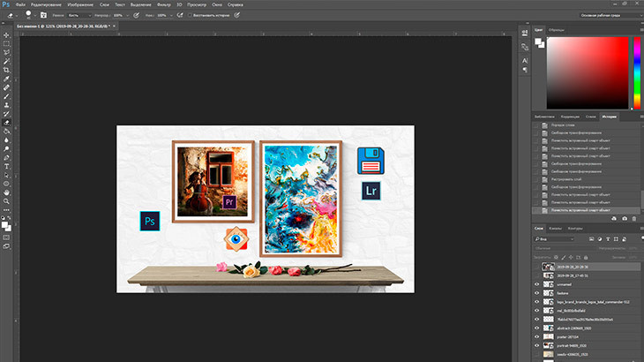The image size is (644, 362).
Task: Select the Rectangular Marquee tool
Action: 6,43
